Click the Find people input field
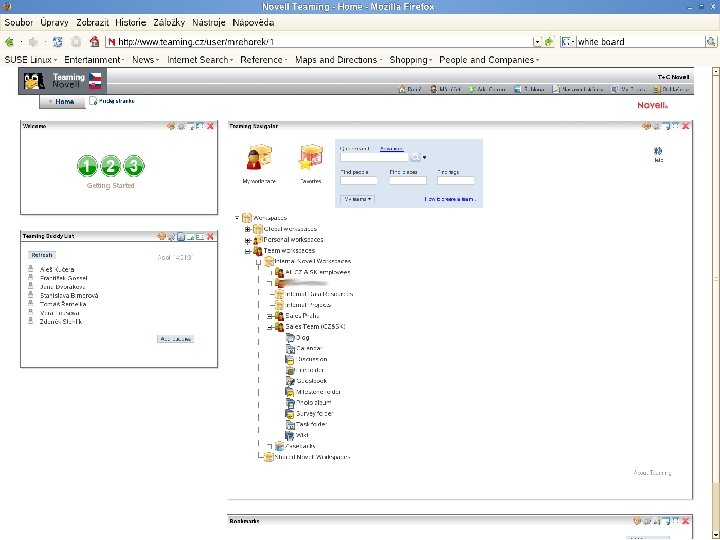 pos(359,180)
